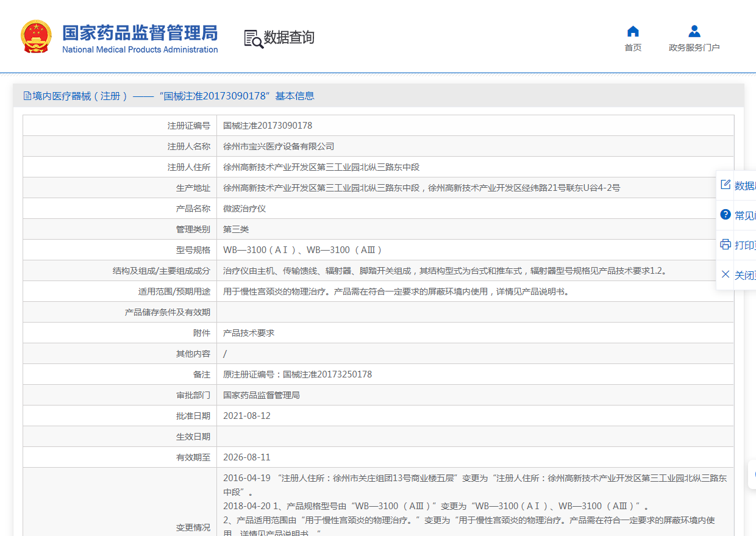Click the national emblem logo
The image size is (756, 536).
37,37
